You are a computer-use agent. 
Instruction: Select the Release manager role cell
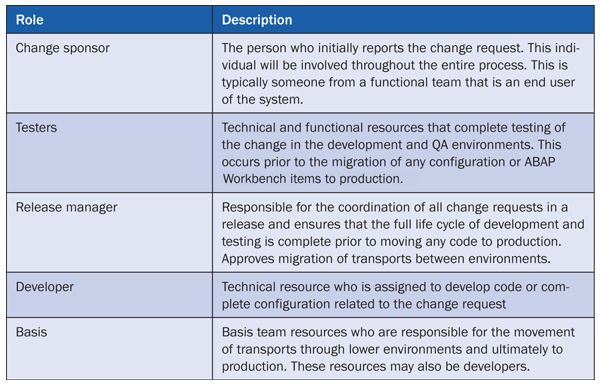point(109,232)
